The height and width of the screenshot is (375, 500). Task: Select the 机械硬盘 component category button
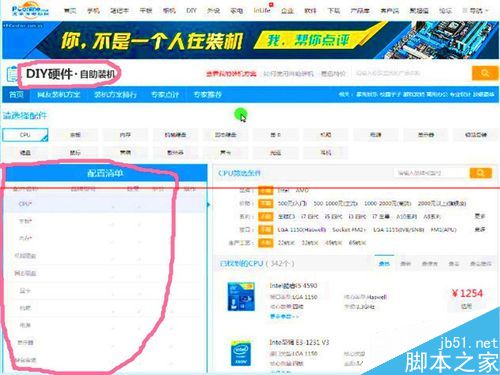pos(175,135)
